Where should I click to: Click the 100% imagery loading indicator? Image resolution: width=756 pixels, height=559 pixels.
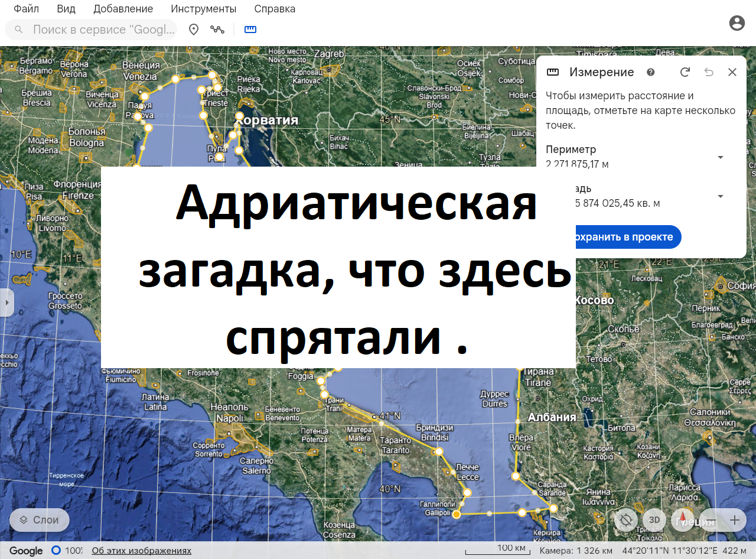click(x=67, y=551)
